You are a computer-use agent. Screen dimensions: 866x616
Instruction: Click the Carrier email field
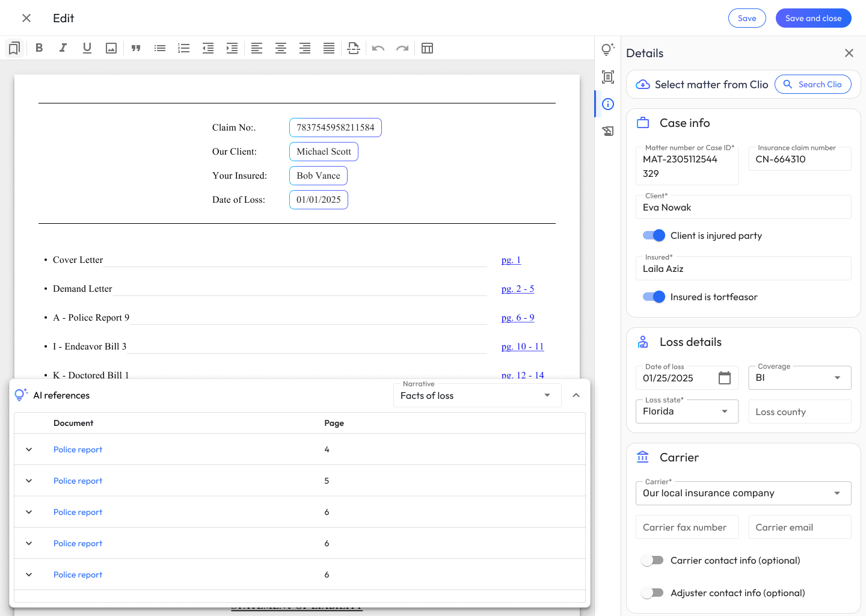(800, 527)
